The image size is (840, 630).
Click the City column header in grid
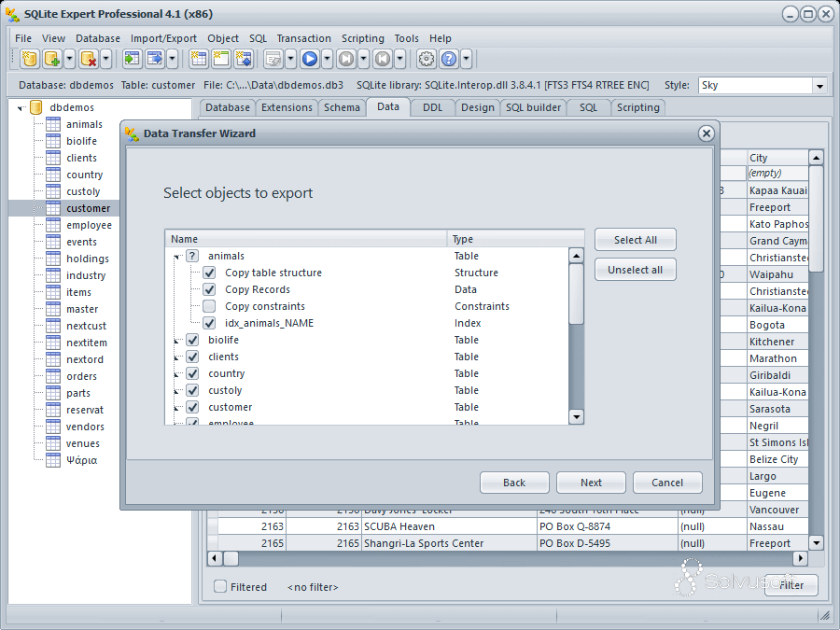[777, 158]
